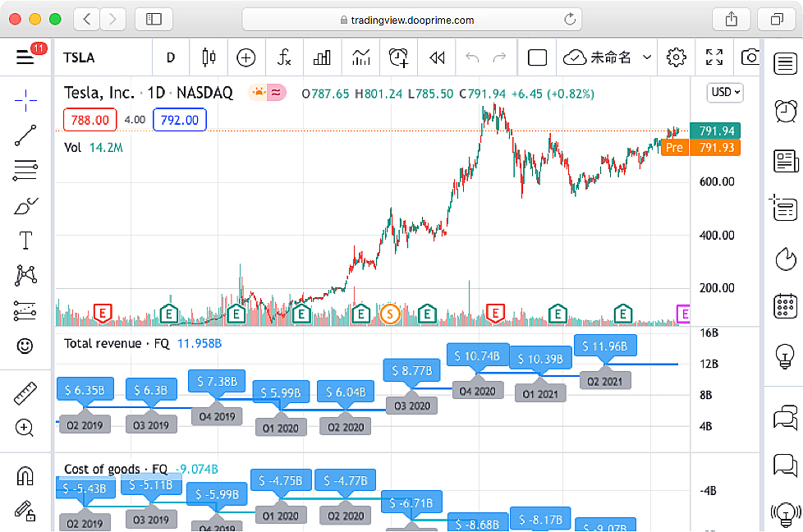
Task: Start bar replay with rewind icon
Action: pyautogui.click(x=437, y=57)
